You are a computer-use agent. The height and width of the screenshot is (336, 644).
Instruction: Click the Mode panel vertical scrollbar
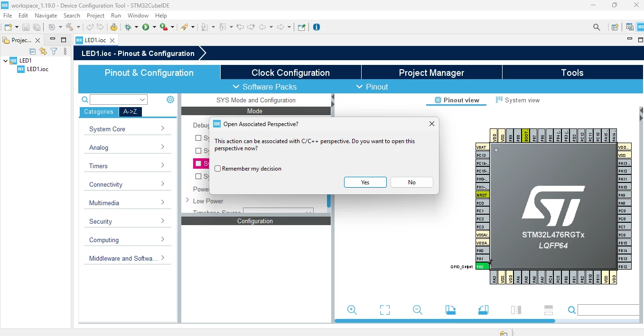tap(329, 200)
